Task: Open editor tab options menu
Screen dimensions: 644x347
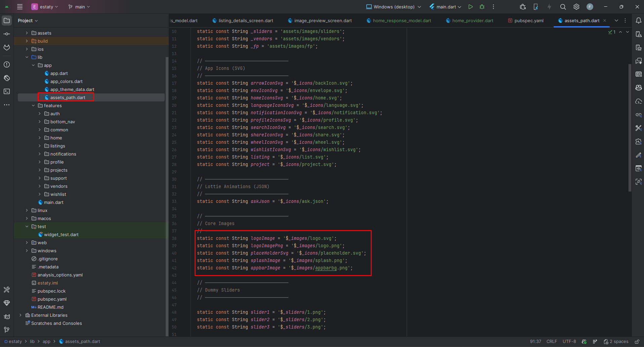Action: click(x=625, y=20)
